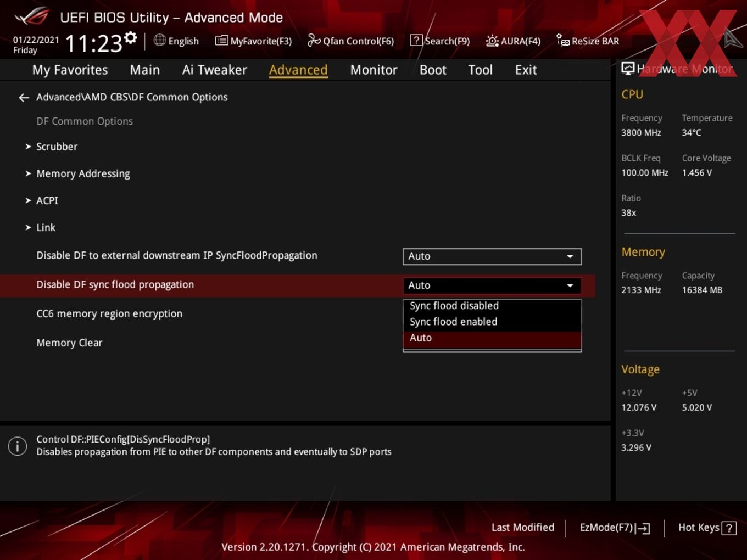This screenshot has width=747, height=560.
Task: Click the breadcrumb Advanced\AMD CBS\DF Common Options
Action: (132, 97)
